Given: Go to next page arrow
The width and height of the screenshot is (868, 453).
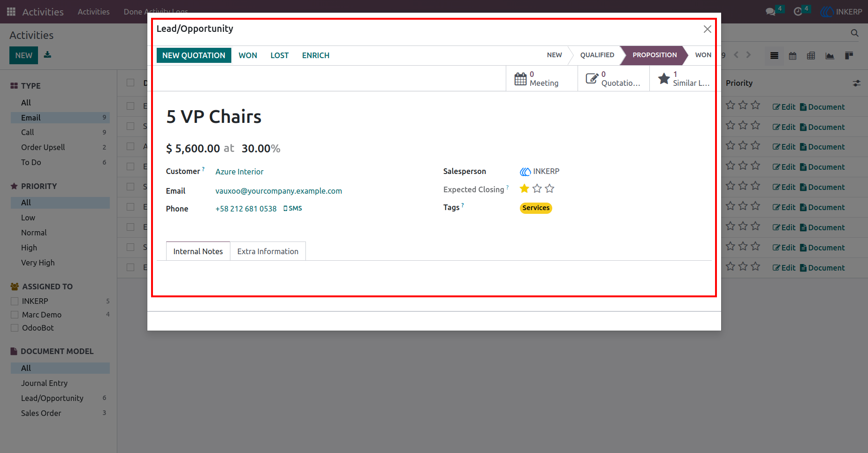Looking at the screenshot, I should 748,55.
